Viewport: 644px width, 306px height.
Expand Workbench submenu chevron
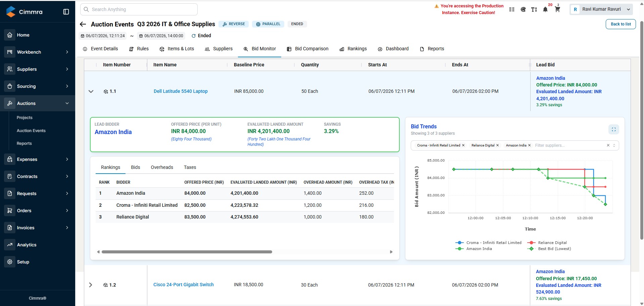point(67,52)
